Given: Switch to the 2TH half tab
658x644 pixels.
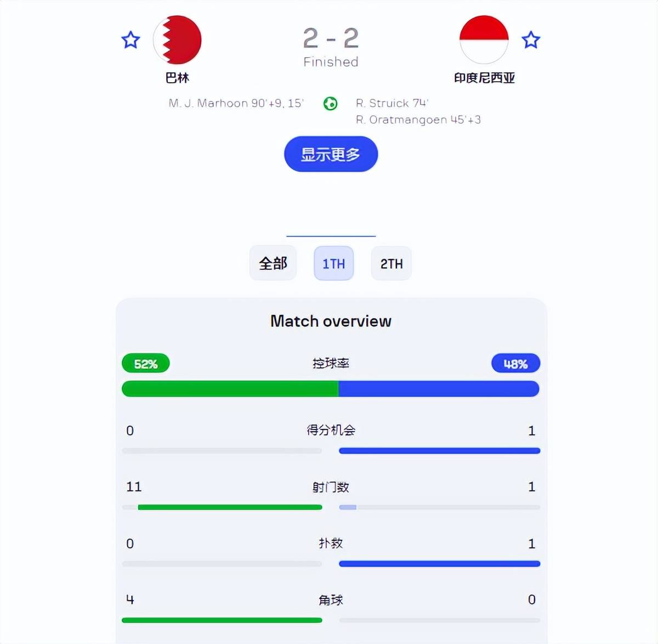Looking at the screenshot, I should point(392,263).
